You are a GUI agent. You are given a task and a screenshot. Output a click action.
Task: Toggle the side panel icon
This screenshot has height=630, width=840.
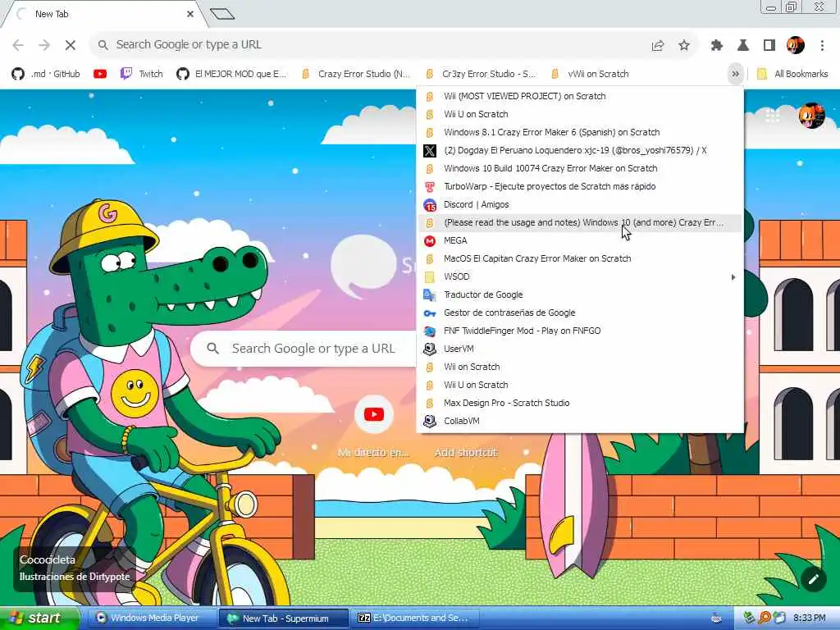pos(769,46)
